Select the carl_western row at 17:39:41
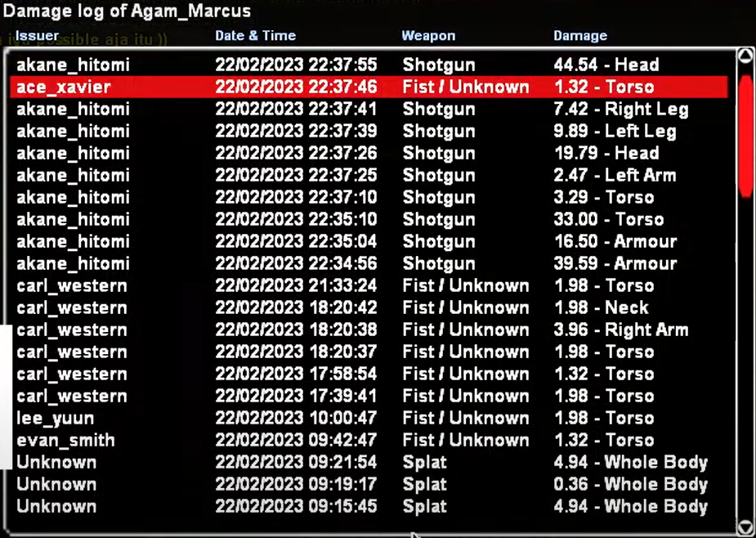The height and width of the screenshot is (538, 756). [369, 397]
